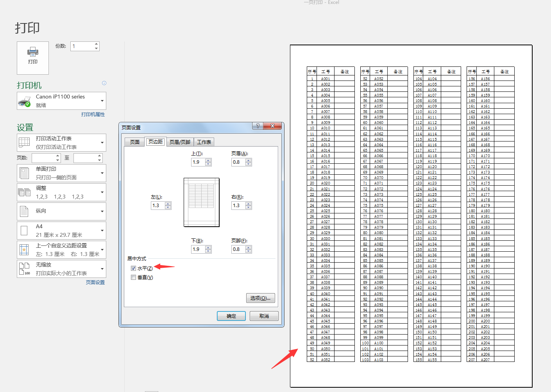The height and width of the screenshot is (392, 551).
Task: Open the 打印机属性 link
Action: [93, 115]
